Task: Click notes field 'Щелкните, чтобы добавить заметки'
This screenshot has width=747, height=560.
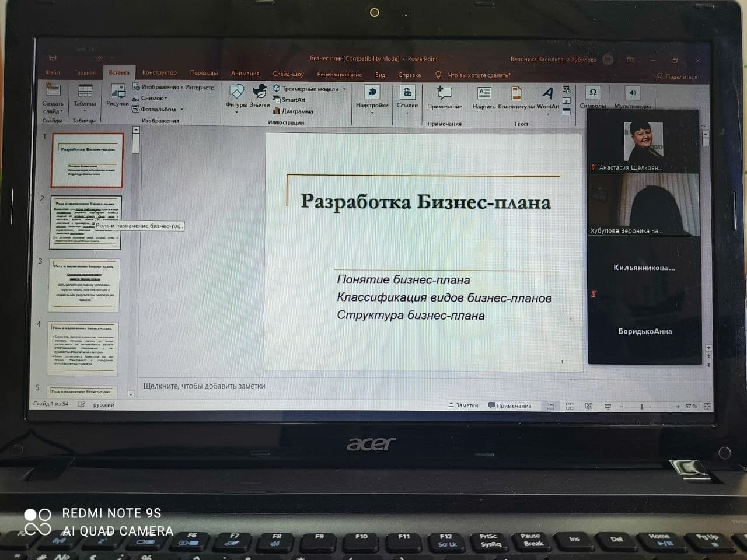Action: pos(204,386)
